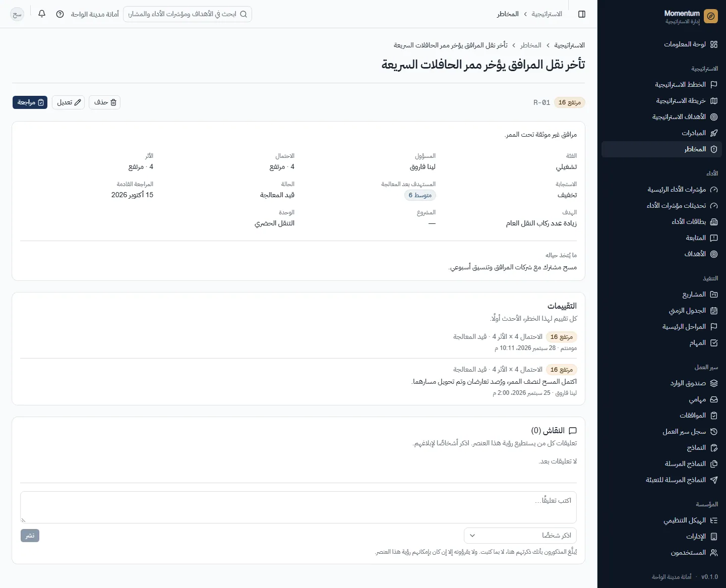Image resolution: width=726 pixels, height=588 pixels.
Task: Click the أمانة مدينة الواحة organization name in header
Action: [x=95, y=14]
